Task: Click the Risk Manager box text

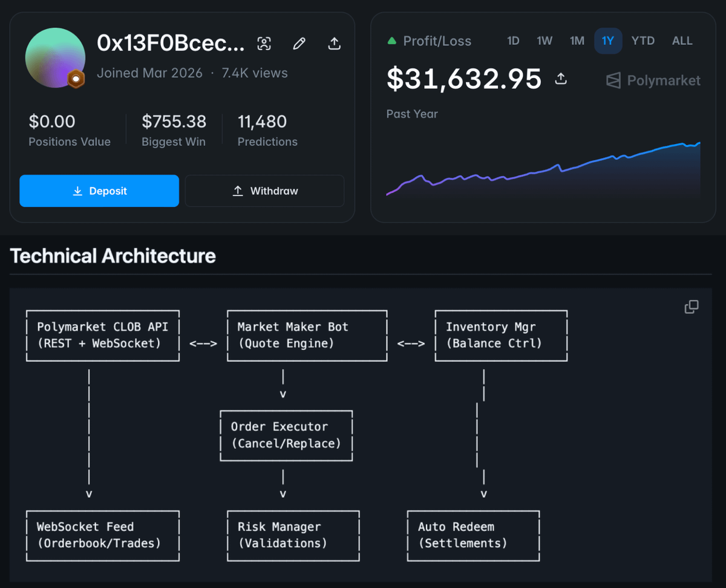Action: pyautogui.click(x=282, y=535)
